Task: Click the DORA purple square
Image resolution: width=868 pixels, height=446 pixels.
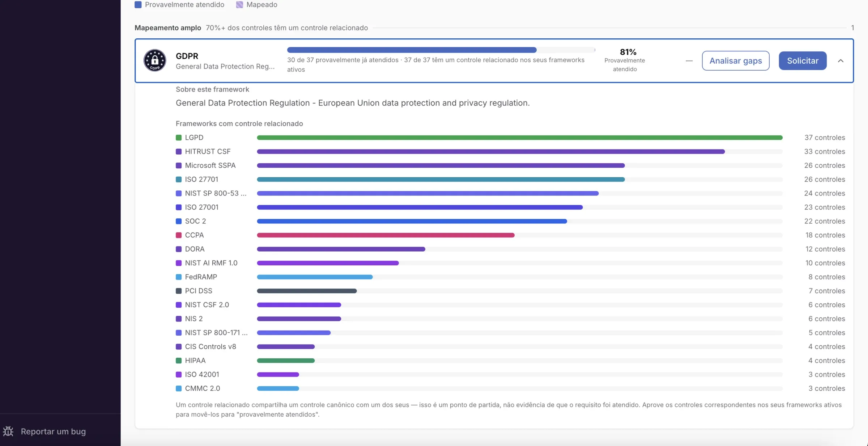Action: tap(179, 249)
